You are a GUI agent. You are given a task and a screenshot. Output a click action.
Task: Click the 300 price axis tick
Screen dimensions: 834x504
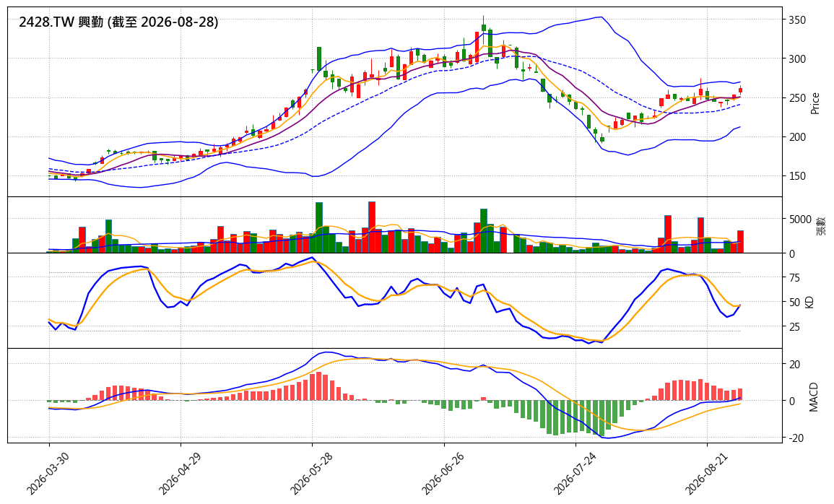click(x=797, y=59)
